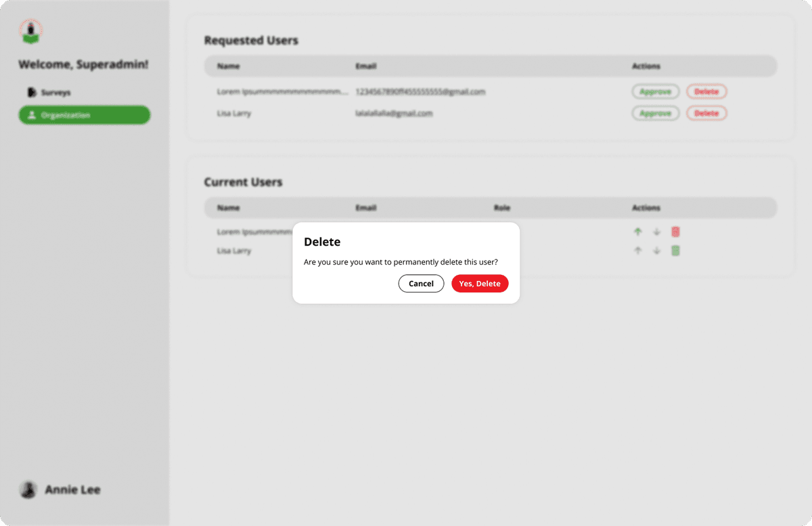The image size is (812, 526).
Task: Click the Annie Lee username in the sidebar
Action: coord(72,489)
